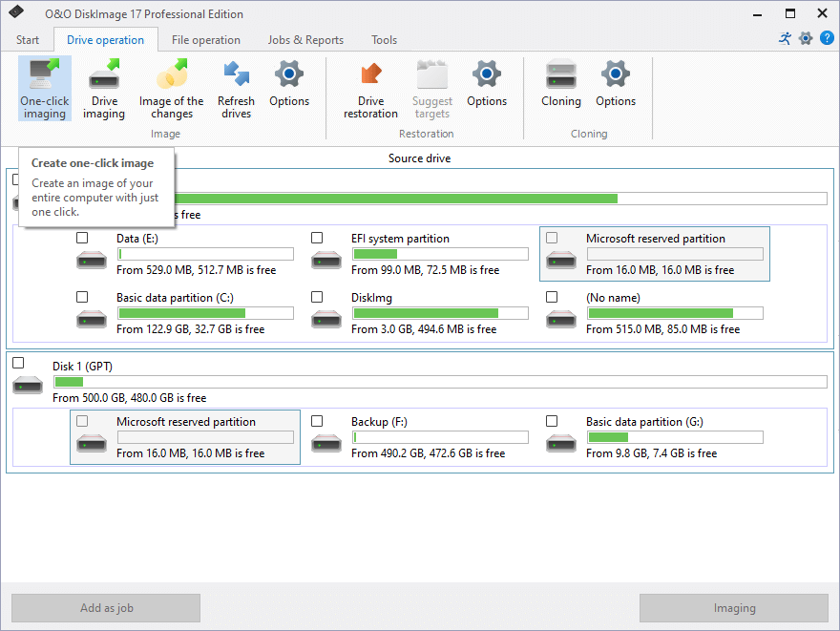The image size is (840, 631).
Task: Click text 'From 122.9 GB, 32.7 GB is free'
Action: pos(191,329)
